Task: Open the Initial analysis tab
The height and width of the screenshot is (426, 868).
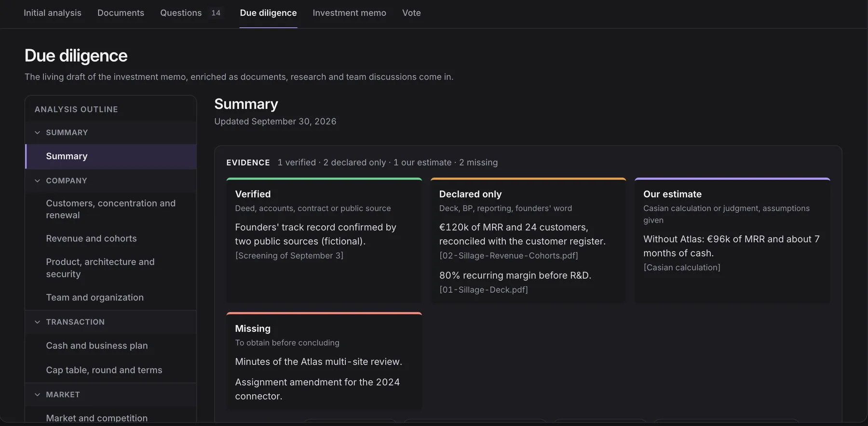Action: (53, 13)
